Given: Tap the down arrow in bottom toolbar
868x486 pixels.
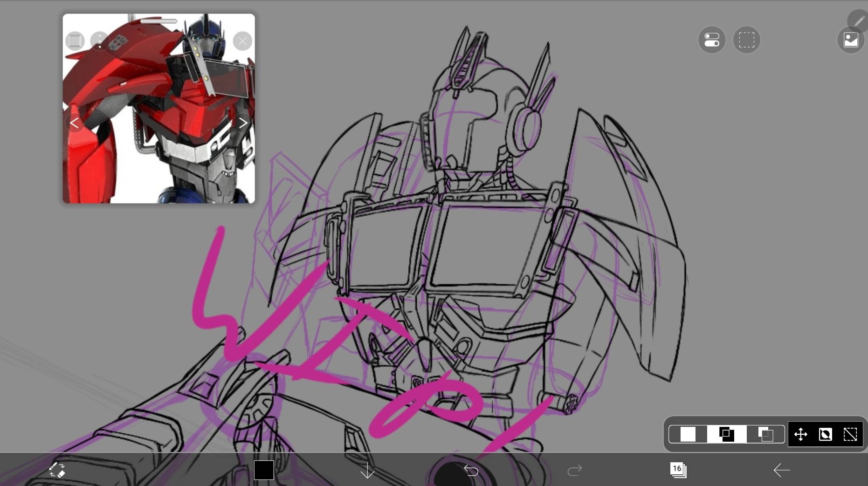Looking at the screenshot, I should (x=367, y=470).
